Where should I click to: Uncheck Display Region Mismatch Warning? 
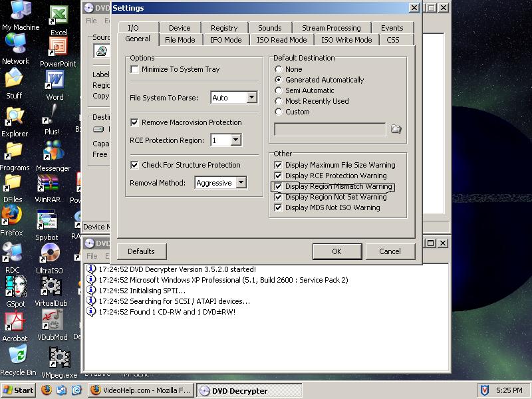coord(278,187)
